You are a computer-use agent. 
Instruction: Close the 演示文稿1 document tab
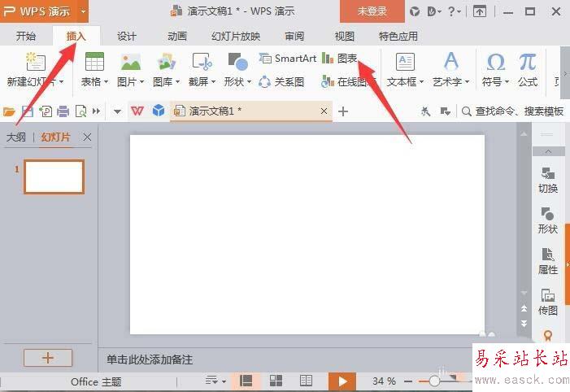click(x=324, y=111)
